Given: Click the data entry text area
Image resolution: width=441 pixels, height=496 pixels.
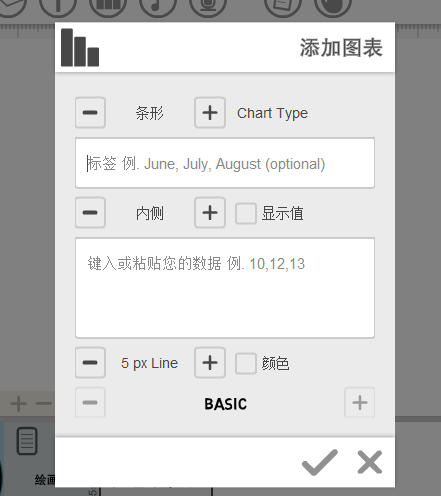Looking at the screenshot, I should [x=225, y=288].
